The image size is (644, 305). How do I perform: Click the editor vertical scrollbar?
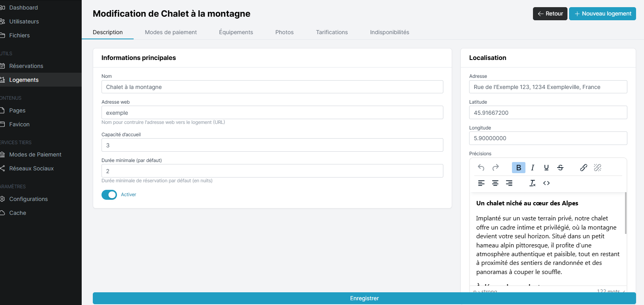[x=626, y=213]
